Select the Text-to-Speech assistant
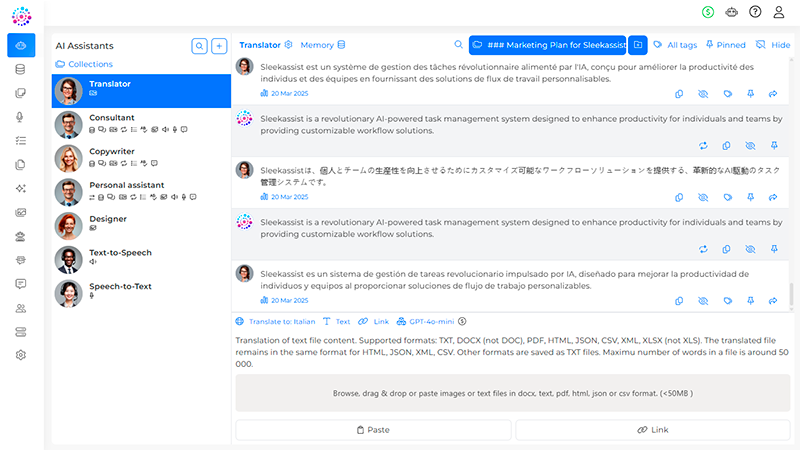This screenshot has height=450, width=800. [141, 259]
